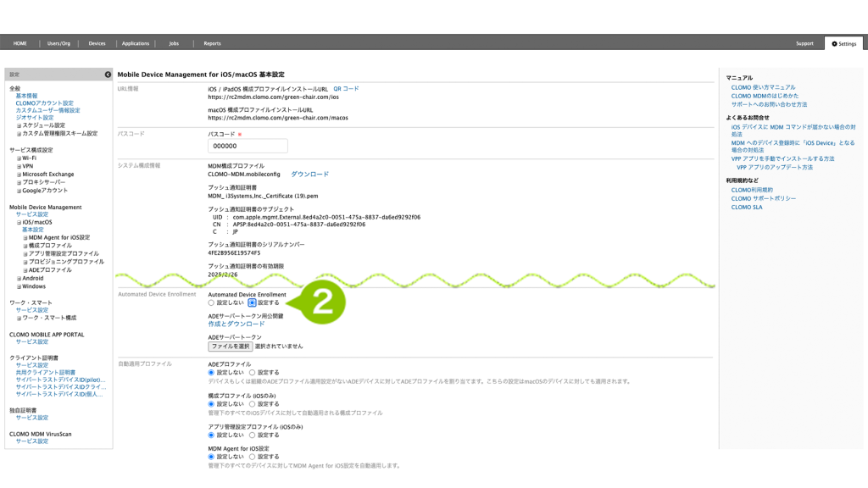Expand the Wi-Fi tree node
Screen dimensions: 868x488
point(19,158)
